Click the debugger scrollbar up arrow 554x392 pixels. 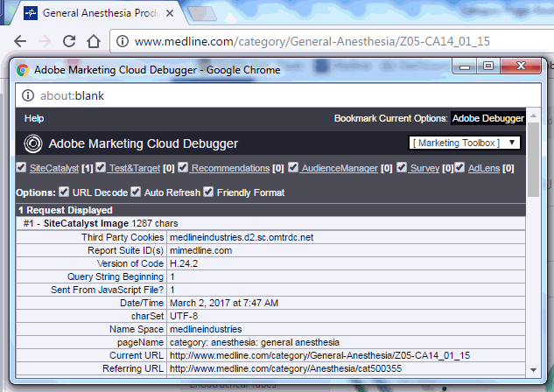pos(534,115)
